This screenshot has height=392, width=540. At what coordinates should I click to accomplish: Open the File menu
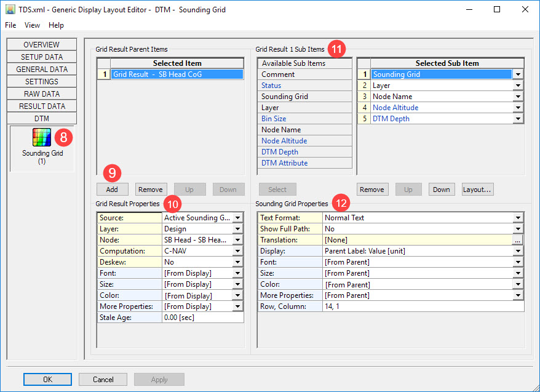pos(10,25)
